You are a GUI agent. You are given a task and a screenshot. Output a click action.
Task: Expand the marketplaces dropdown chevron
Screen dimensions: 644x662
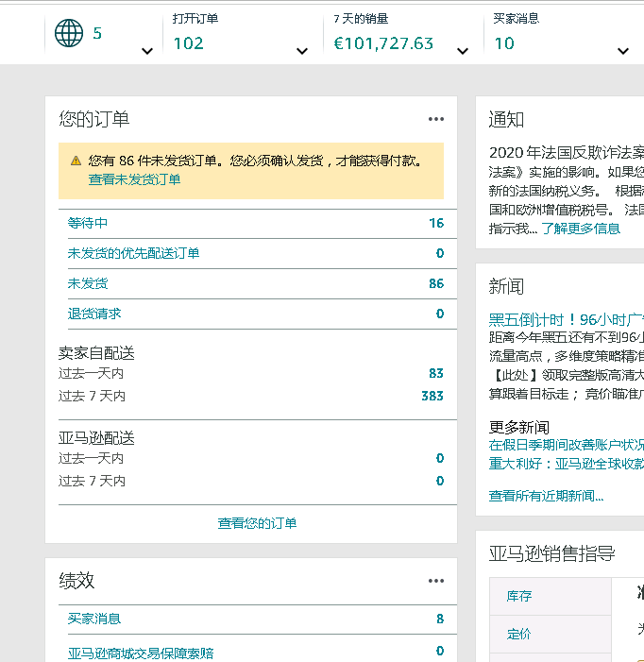point(146,51)
